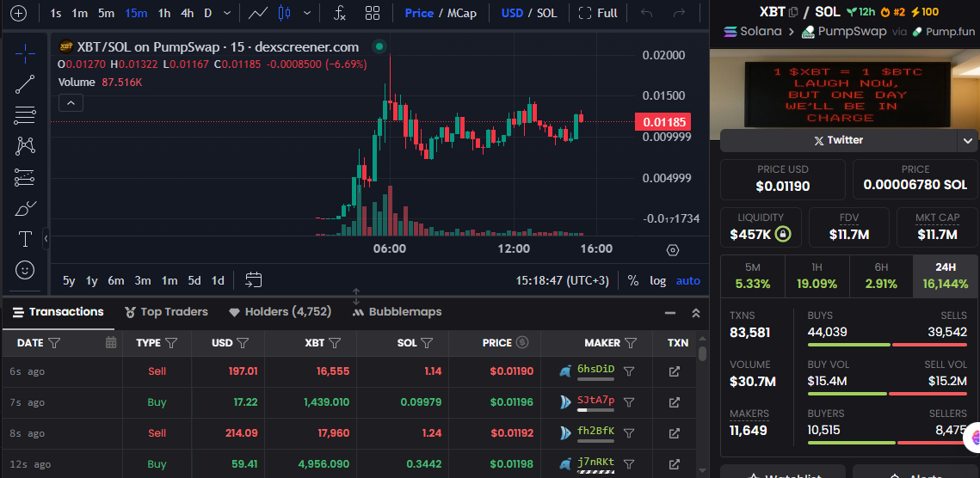Toggle auto scale on chart
Image resolution: width=980 pixels, height=478 pixels.
click(687, 280)
